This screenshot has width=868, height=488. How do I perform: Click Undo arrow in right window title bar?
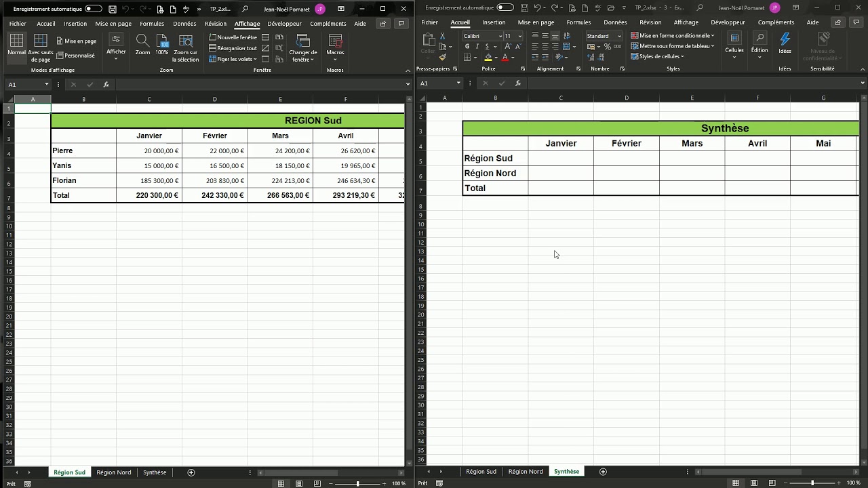click(537, 7)
